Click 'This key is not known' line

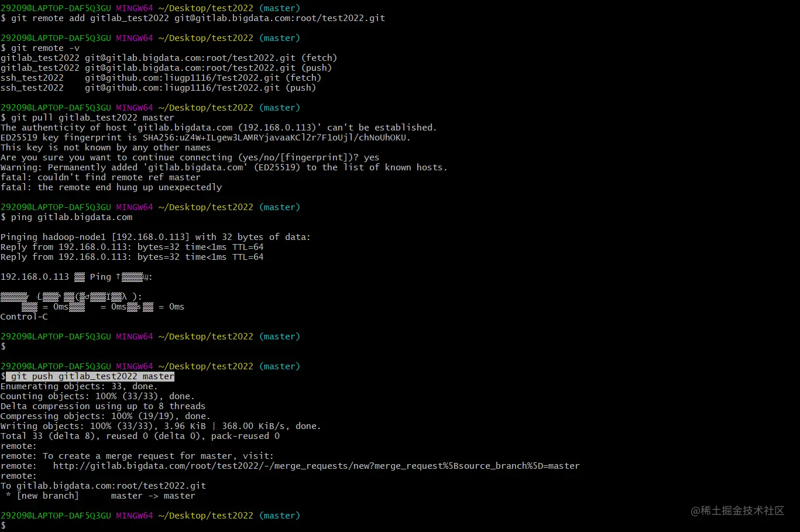coord(105,147)
